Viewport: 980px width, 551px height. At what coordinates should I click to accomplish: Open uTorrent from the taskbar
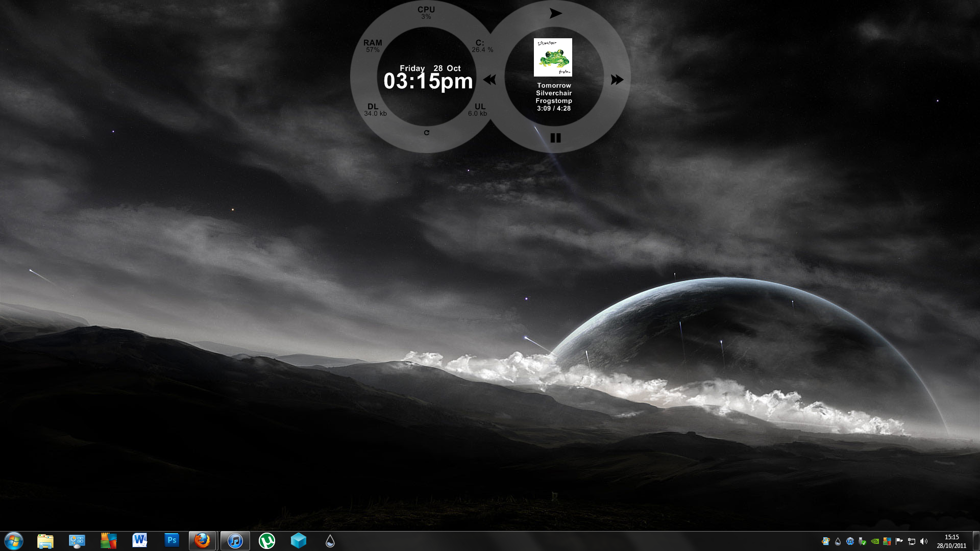(266, 541)
